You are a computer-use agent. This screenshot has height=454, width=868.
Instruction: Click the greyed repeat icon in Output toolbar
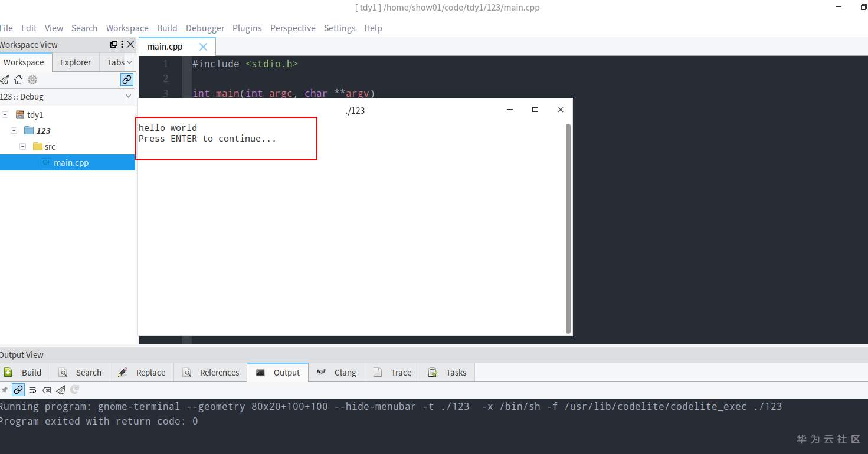pyautogui.click(x=75, y=390)
